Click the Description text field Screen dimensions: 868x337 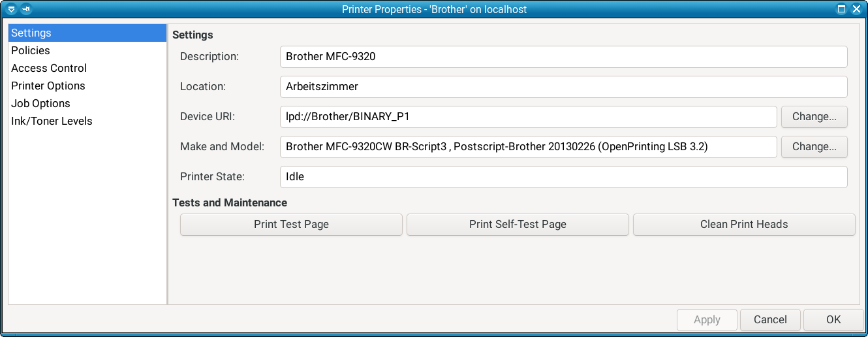(563, 56)
